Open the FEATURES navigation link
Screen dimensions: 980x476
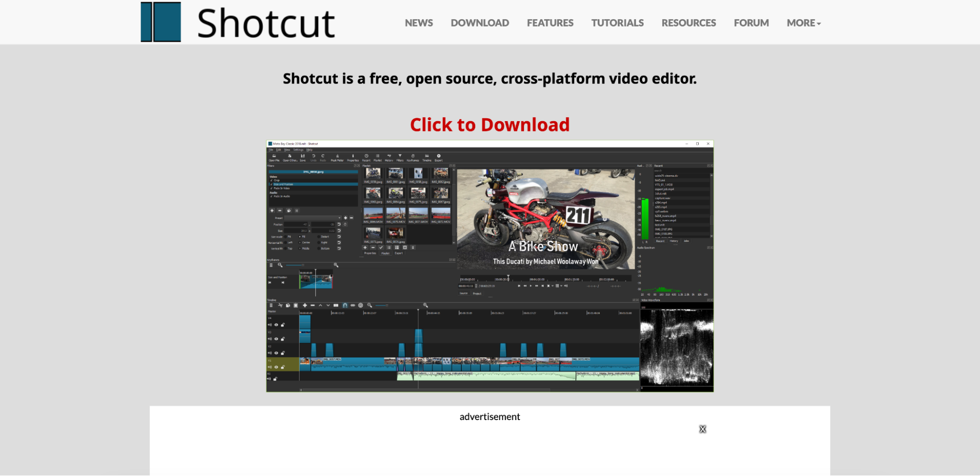(x=550, y=23)
